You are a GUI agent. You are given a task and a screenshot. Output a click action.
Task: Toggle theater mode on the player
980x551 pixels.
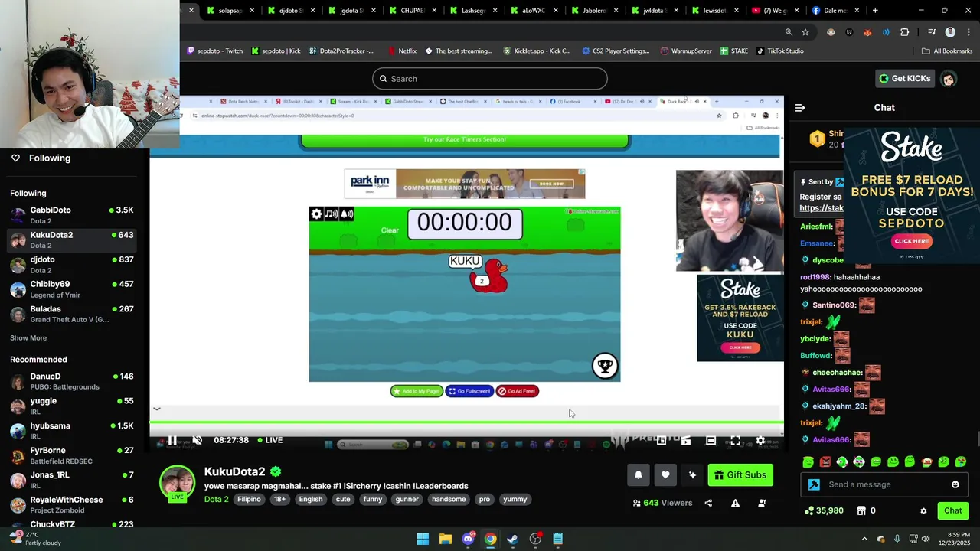coord(710,440)
